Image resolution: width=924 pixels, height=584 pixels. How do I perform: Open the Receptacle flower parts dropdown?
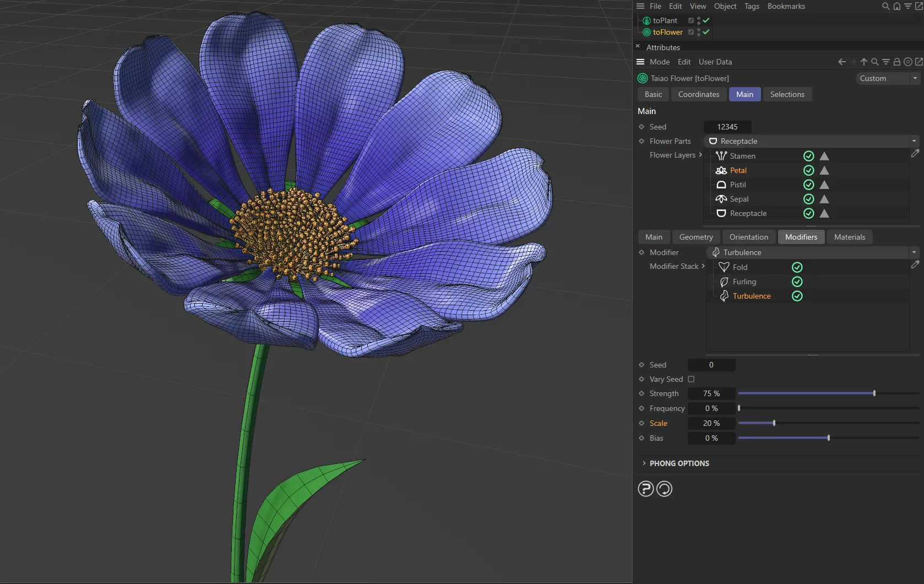coord(914,141)
